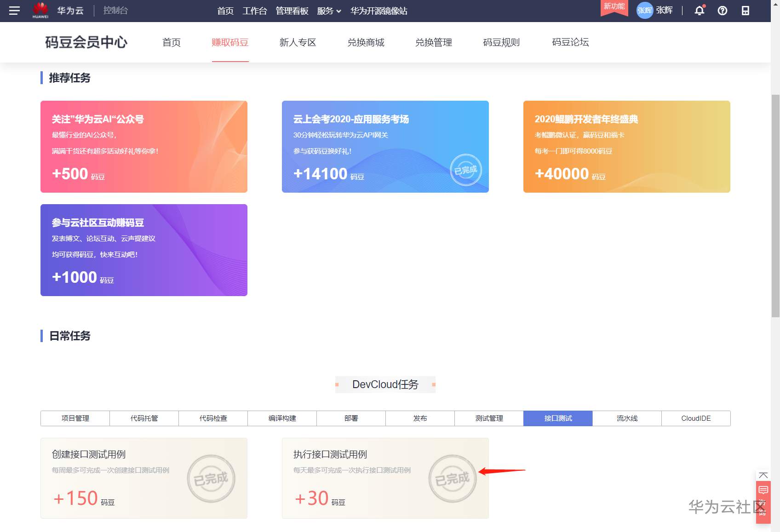The height and width of the screenshot is (532, 780).
Task: Open the 参与云社区互动赚码豆 task card
Action: tap(144, 250)
